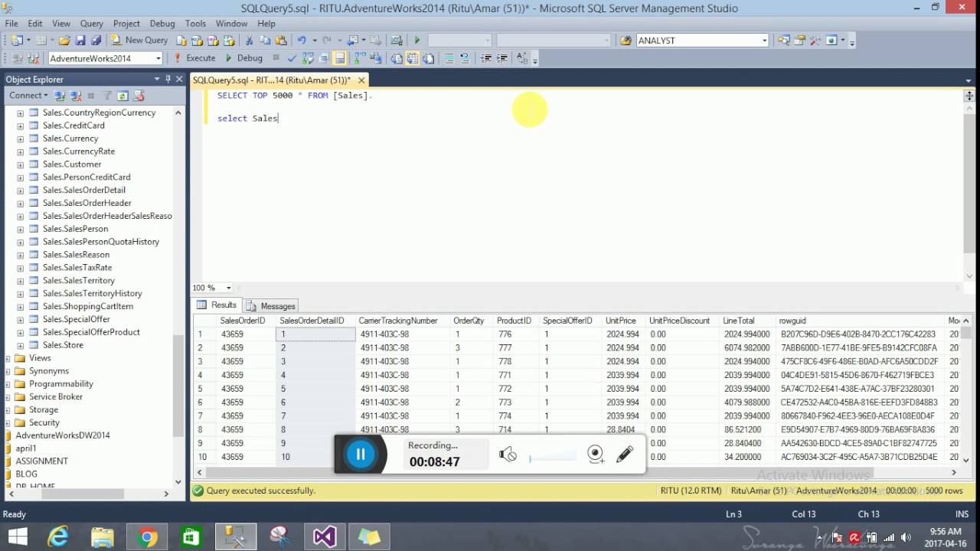Click the Parse checkmark icon

point(292,58)
